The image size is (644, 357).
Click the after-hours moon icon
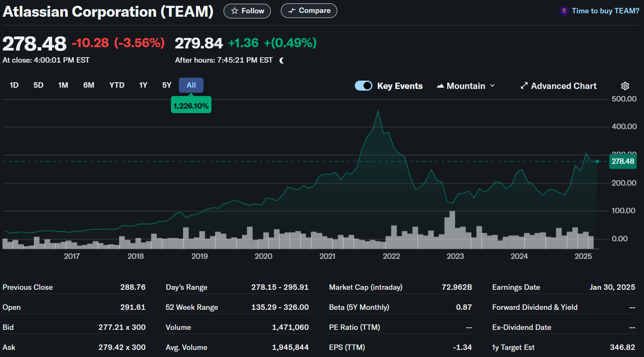coord(282,61)
